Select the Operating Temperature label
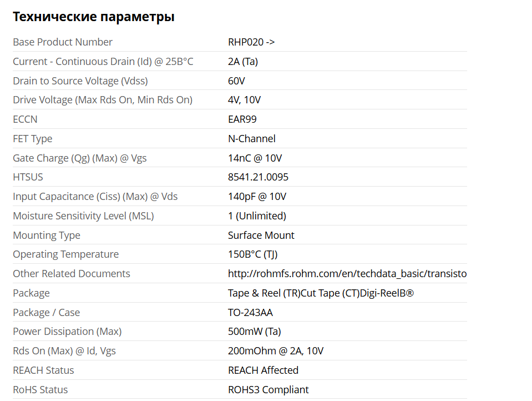This screenshot has height=401, width=532. point(65,254)
